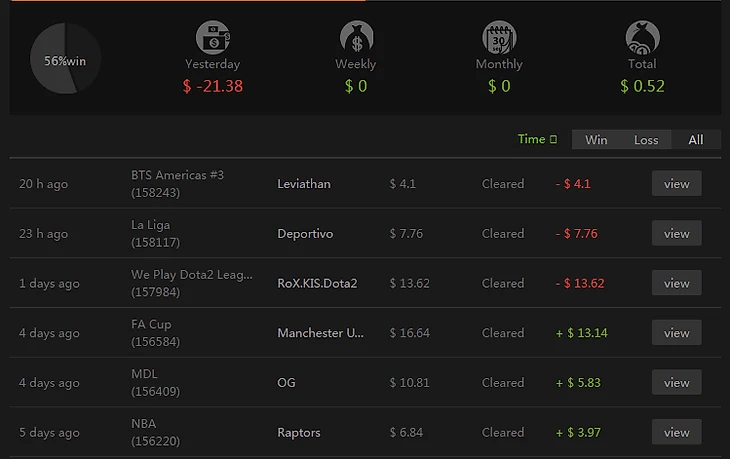
Task: Switch to the Win filter tab
Action: tap(596, 140)
